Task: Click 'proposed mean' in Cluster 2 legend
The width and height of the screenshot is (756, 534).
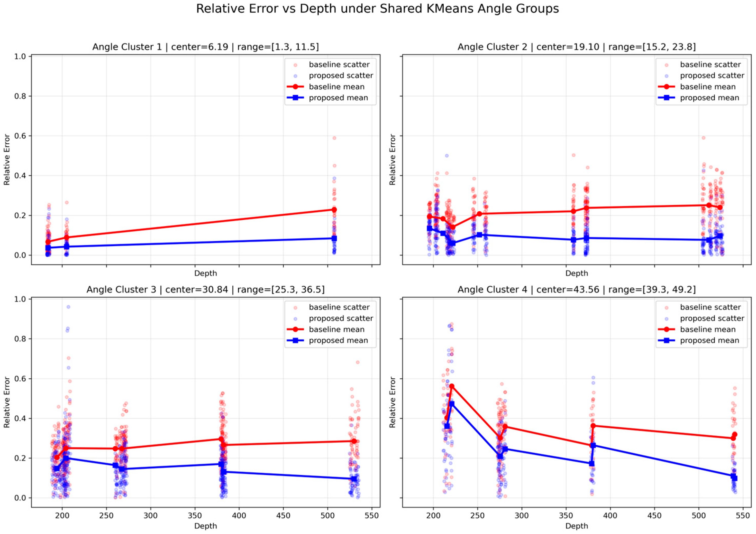Action: [x=709, y=98]
